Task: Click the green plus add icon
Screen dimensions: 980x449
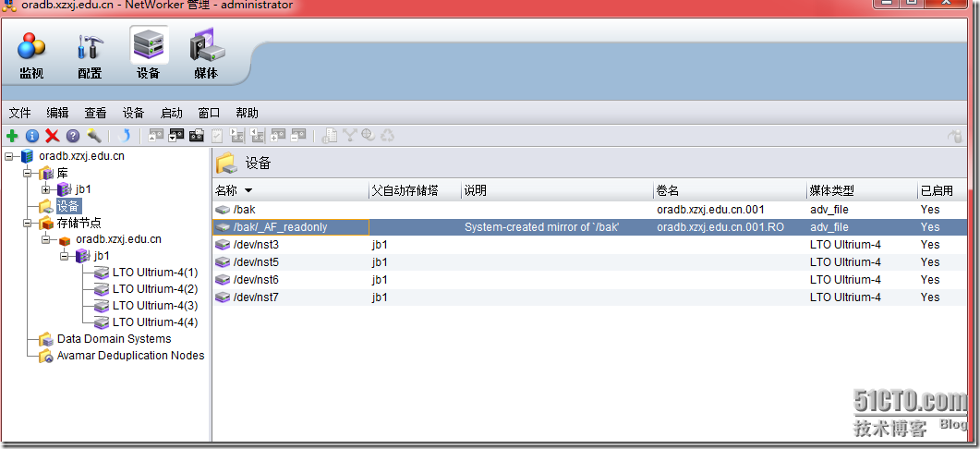Action: pyautogui.click(x=12, y=135)
